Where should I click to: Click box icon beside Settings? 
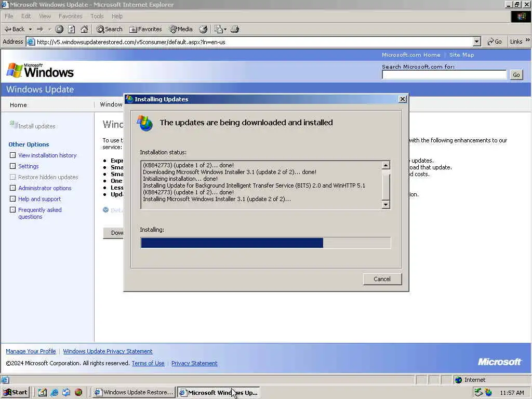click(12, 166)
